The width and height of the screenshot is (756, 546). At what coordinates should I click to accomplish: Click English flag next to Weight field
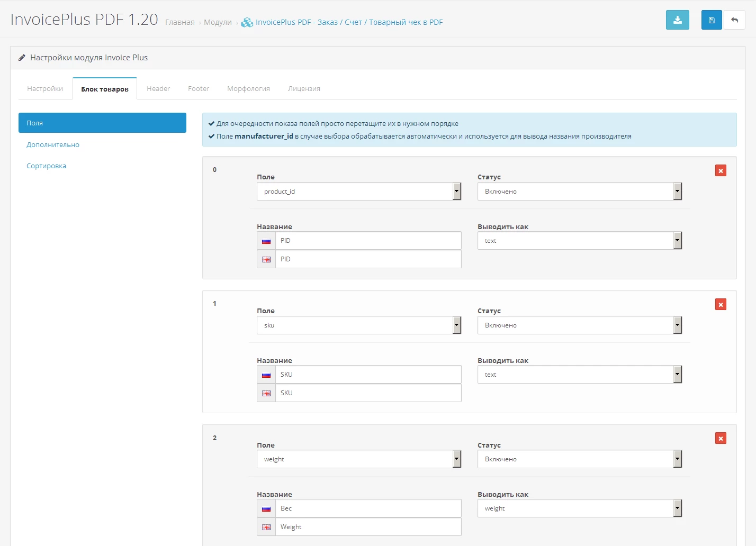(x=266, y=527)
